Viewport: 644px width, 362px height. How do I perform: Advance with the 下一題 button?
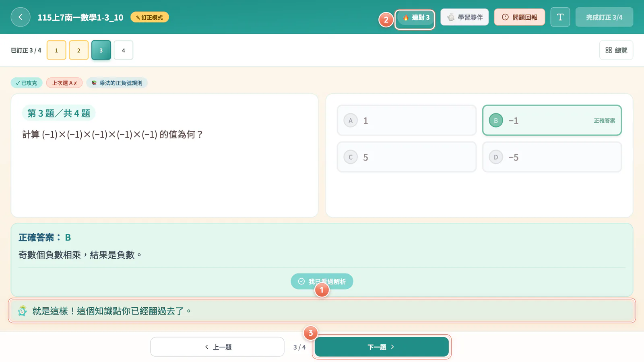tap(382, 347)
